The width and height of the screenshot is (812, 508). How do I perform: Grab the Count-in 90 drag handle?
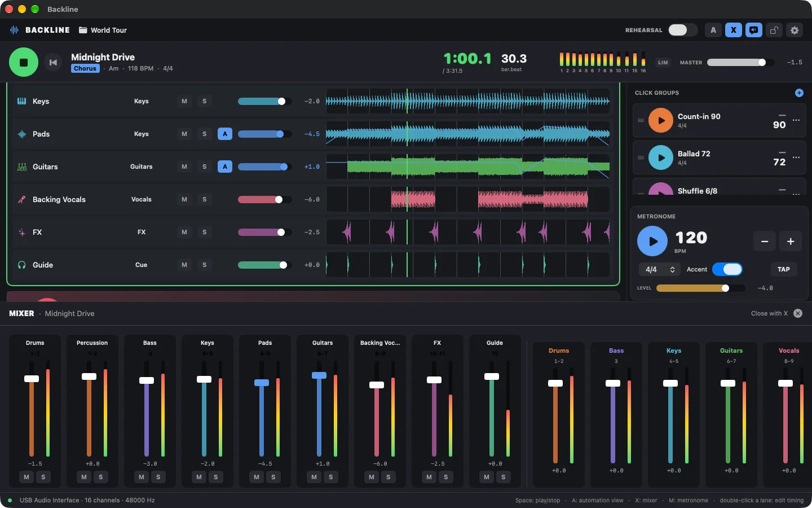point(641,120)
